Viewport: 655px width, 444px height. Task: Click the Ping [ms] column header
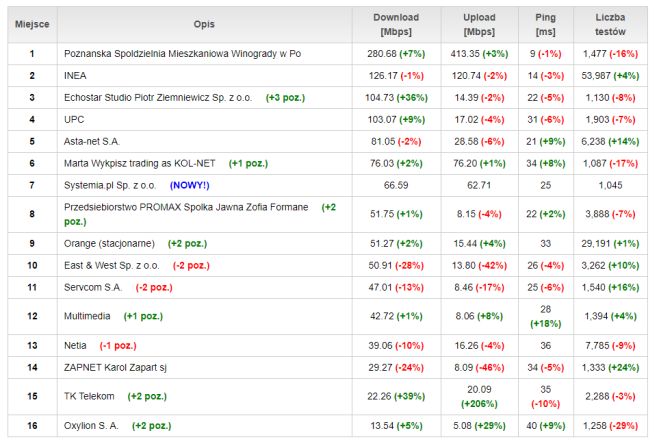point(546,24)
